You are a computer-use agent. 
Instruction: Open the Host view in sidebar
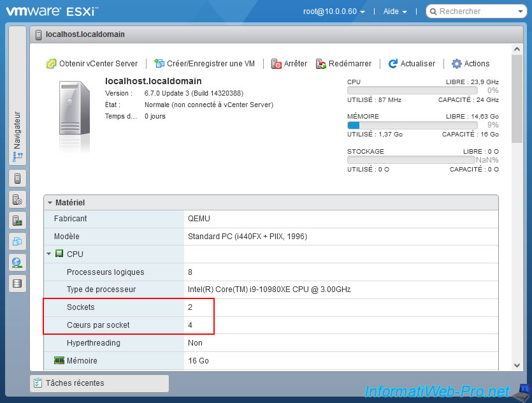click(17, 179)
